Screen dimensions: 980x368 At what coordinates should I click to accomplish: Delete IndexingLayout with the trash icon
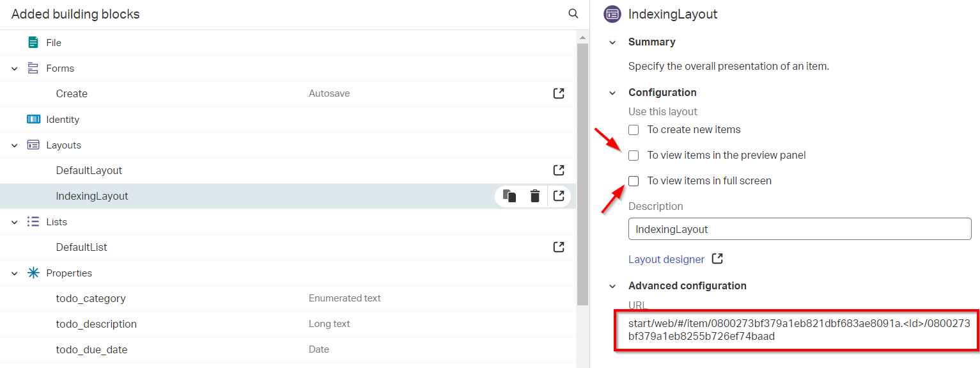[535, 196]
